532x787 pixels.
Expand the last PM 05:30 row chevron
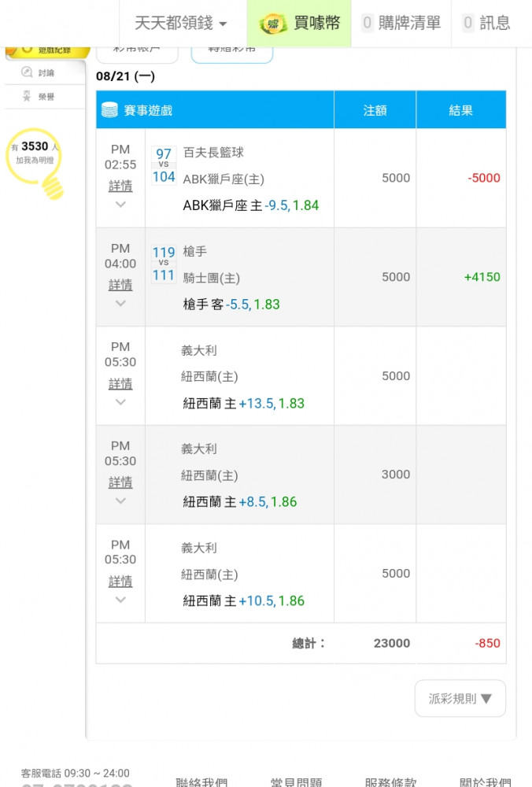(x=120, y=600)
